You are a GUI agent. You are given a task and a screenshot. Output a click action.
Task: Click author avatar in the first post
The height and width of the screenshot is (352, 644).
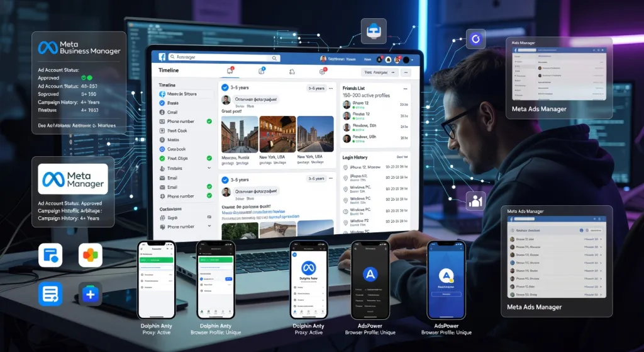click(226, 100)
